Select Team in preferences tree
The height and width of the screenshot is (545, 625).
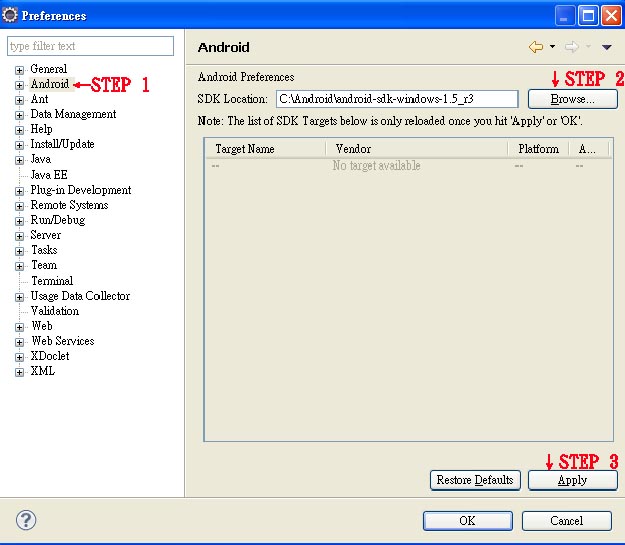[44, 265]
